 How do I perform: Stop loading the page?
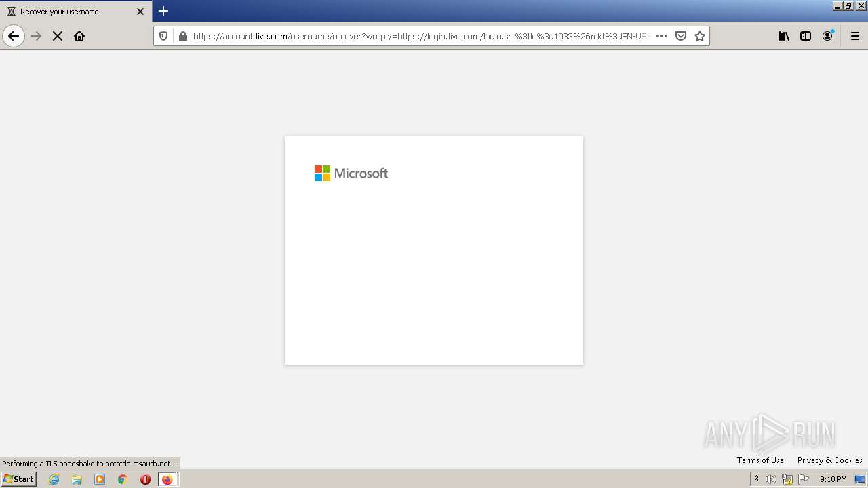click(58, 36)
